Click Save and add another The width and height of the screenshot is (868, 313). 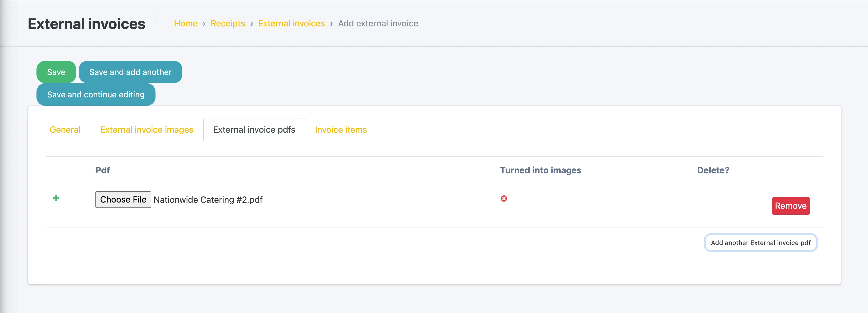coord(130,72)
